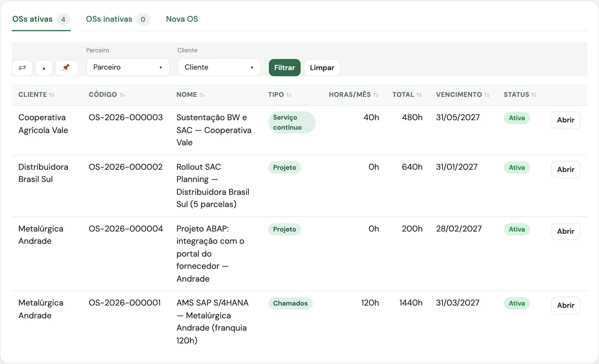Click name Projeto ABAP integração
Screen dimensions: 599x364
210,254
